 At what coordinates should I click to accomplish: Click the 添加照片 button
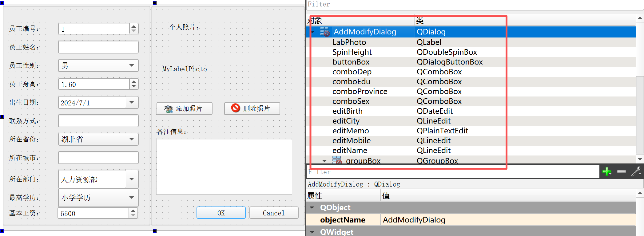(x=185, y=108)
